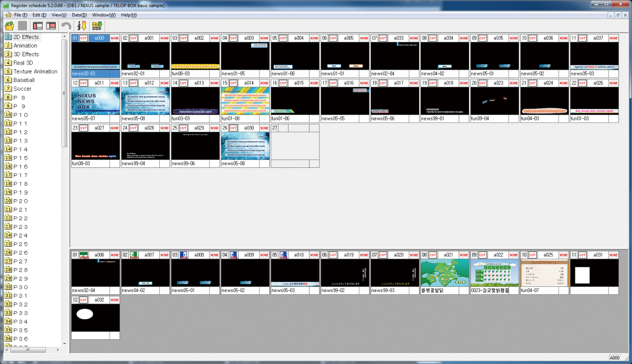
Task: Click the 123 renumber sort icon
Action: (x=82, y=26)
